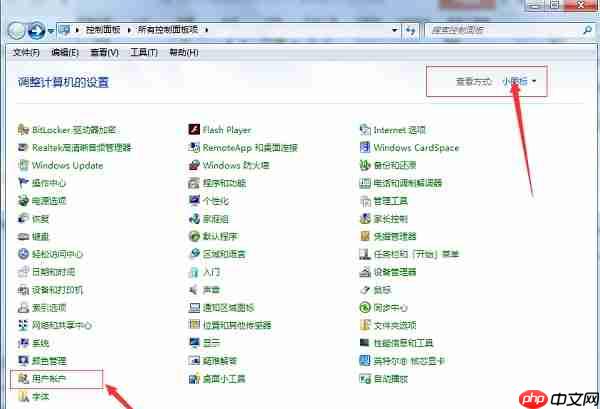Open 电源选项 power icon
The image size is (600, 409).
coord(23,200)
